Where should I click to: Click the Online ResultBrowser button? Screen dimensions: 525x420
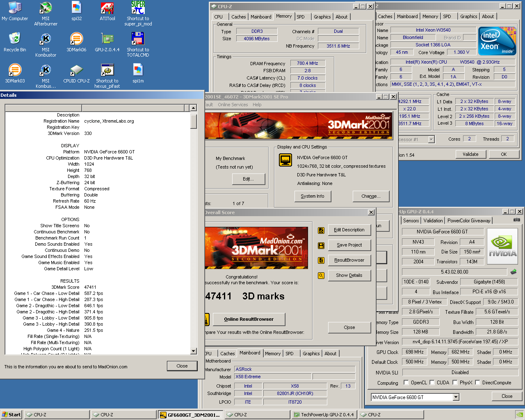point(249,319)
